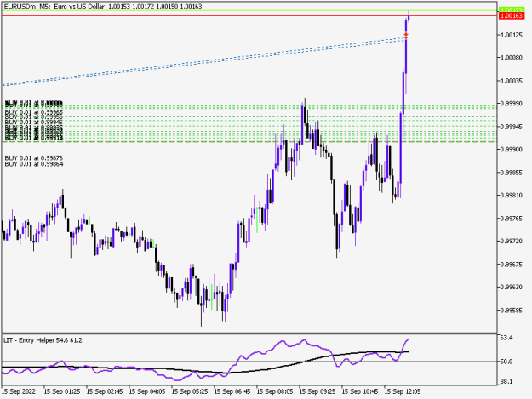
Task: Click the 0.99720 price axis value
Action: click(512, 241)
